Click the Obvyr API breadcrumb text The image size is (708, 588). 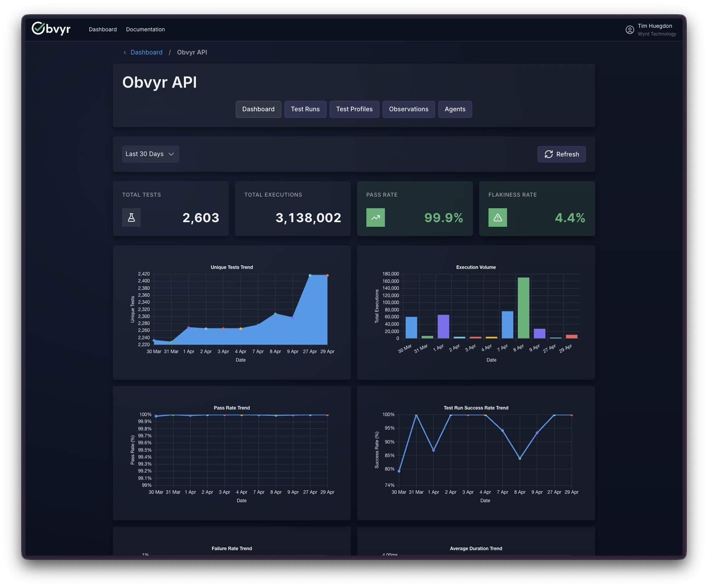tap(192, 53)
